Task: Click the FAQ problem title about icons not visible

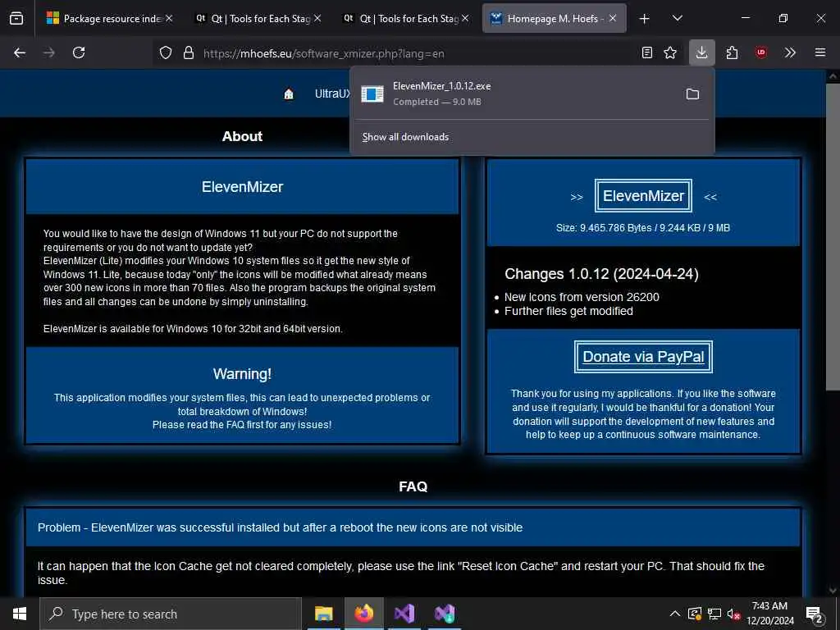Action: pyautogui.click(x=281, y=527)
